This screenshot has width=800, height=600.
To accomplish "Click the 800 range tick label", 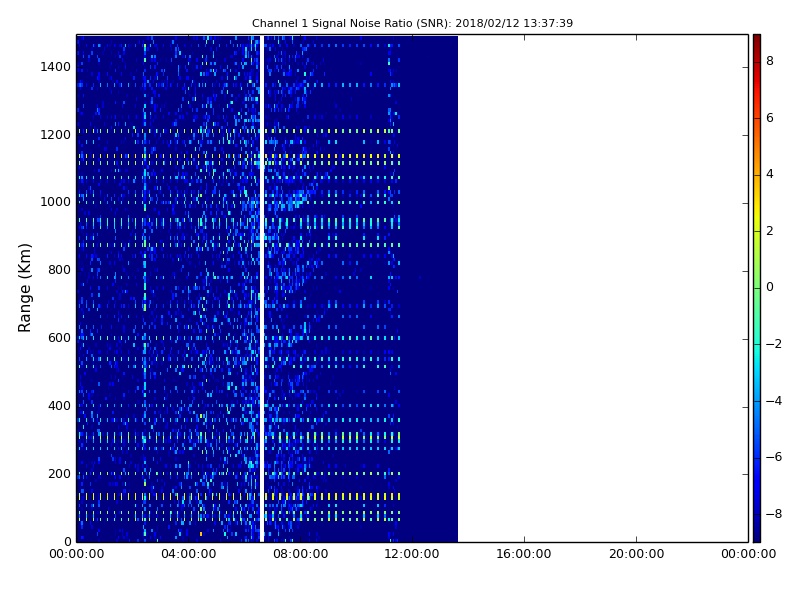I will 59,270.
